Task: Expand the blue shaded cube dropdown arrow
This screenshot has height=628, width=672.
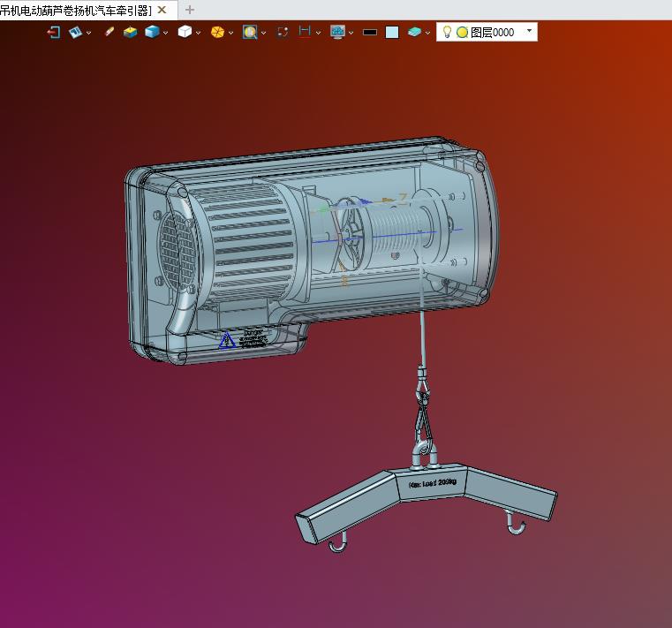Action: coord(166,33)
